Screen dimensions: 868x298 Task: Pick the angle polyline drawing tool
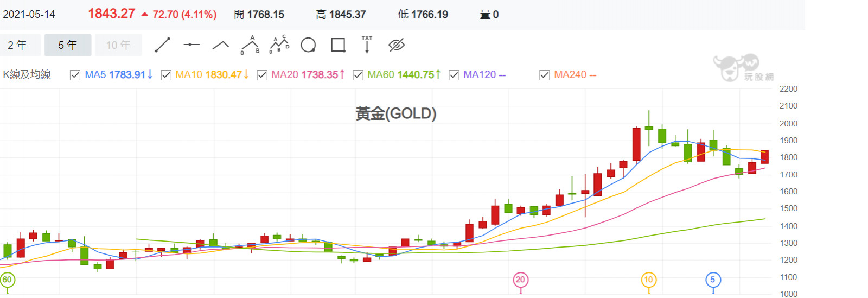click(220, 45)
